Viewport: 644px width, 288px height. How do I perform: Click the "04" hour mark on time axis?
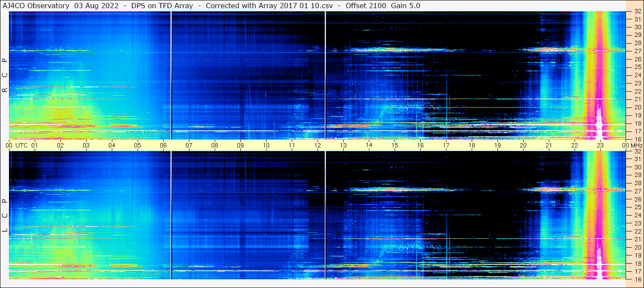point(112,145)
